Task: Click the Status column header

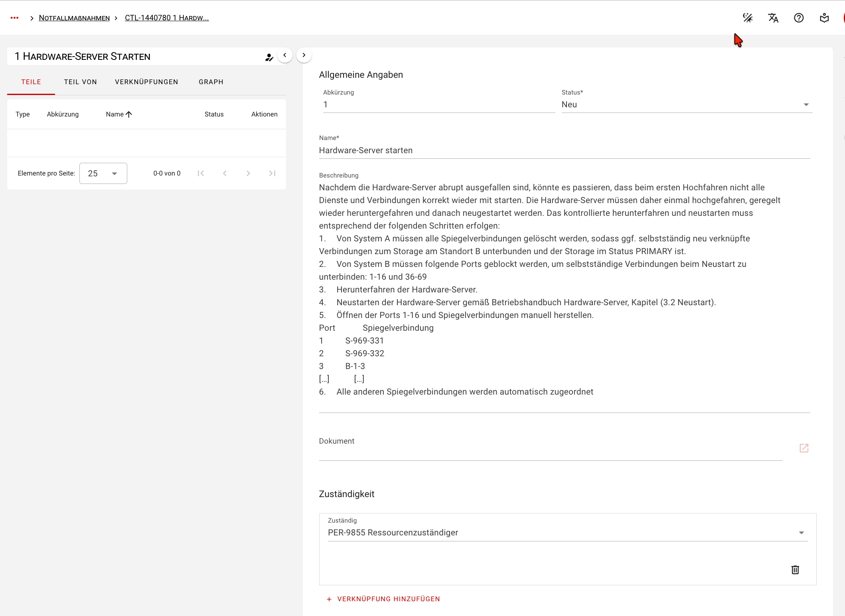Action: tap(214, 115)
